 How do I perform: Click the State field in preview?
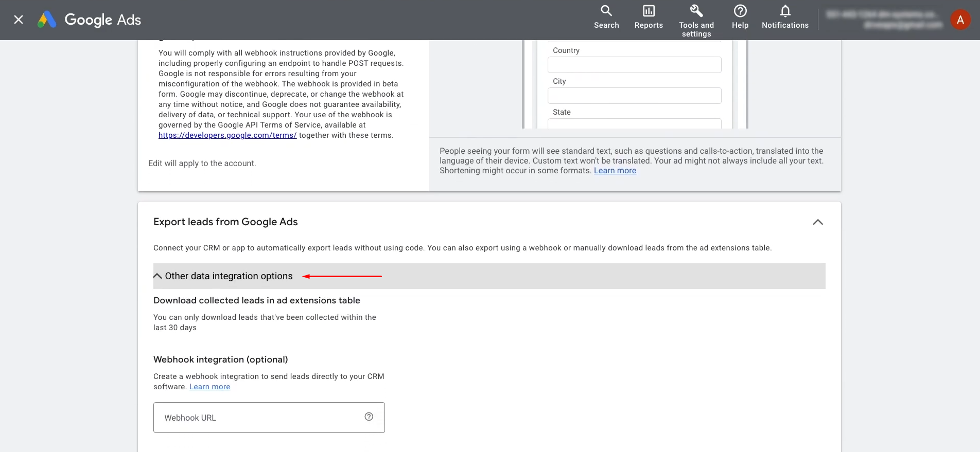click(x=634, y=123)
